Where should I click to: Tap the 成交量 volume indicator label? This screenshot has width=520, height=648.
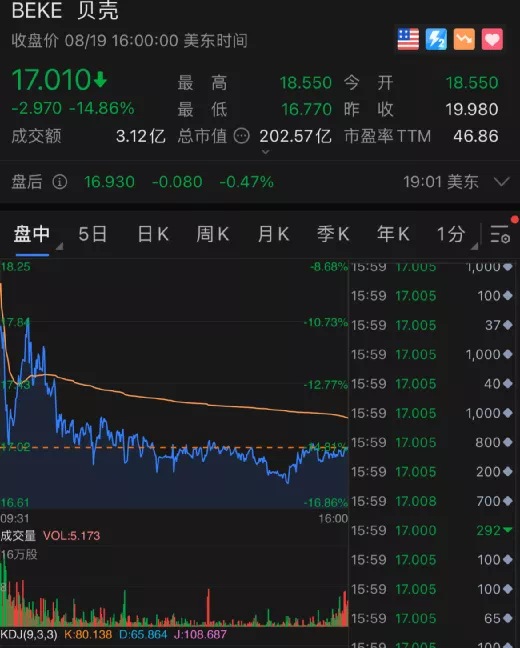[x=18, y=536]
